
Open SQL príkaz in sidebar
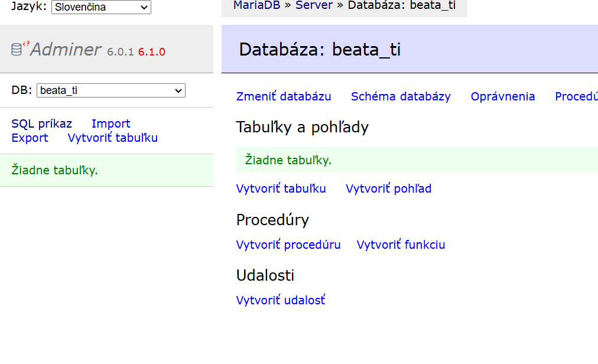coord(41,123)
